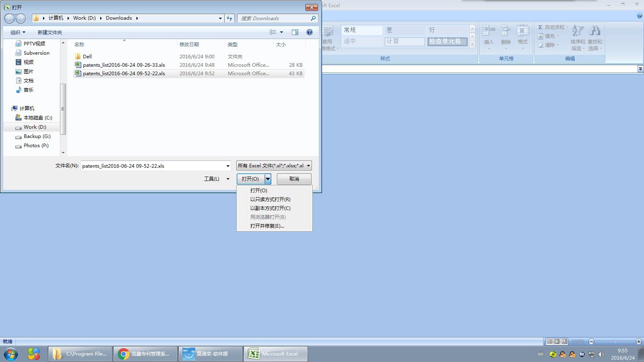The height and width of the screenshot is (362, 644).
Task: Expand the view options dropdown arrow
Action: pos(281,32)
